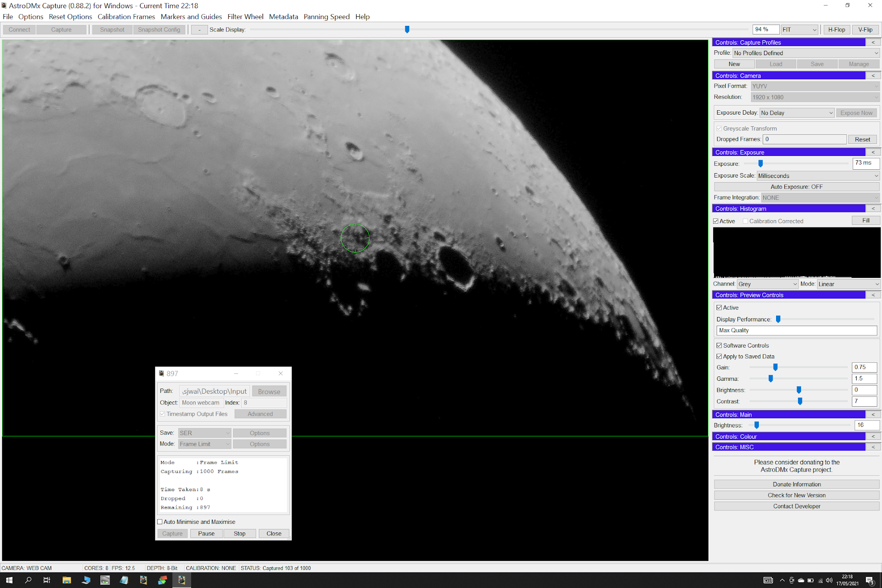Open the Filter Wheel menu

click(245, 17)
